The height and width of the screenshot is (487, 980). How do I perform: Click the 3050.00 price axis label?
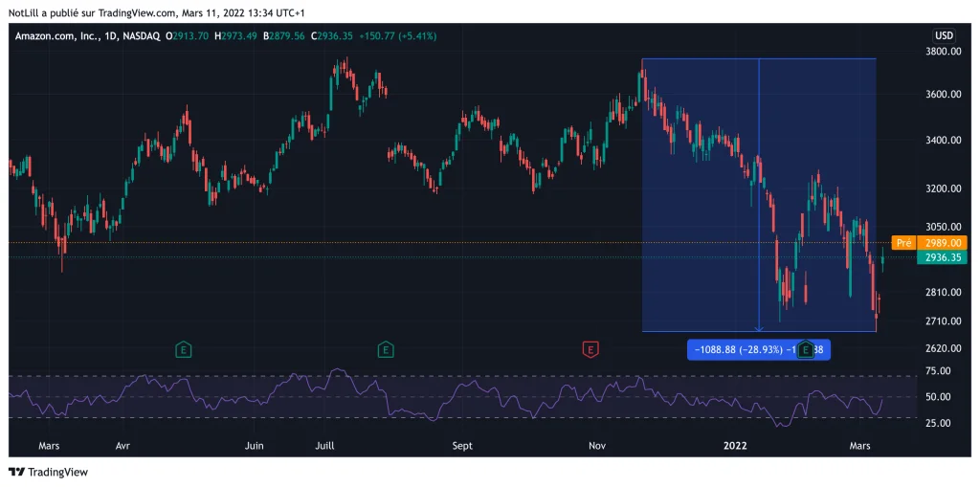pos(942,227)
